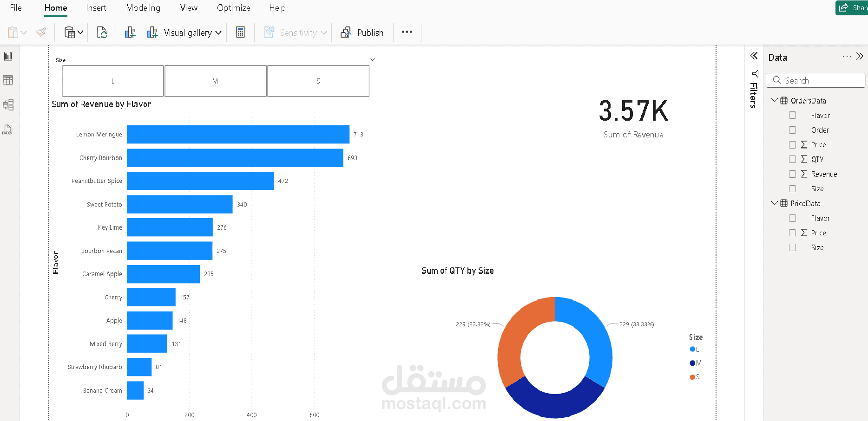Open the File menu
The height and width of the screenshot is (421, 868).
coord(16,8)
